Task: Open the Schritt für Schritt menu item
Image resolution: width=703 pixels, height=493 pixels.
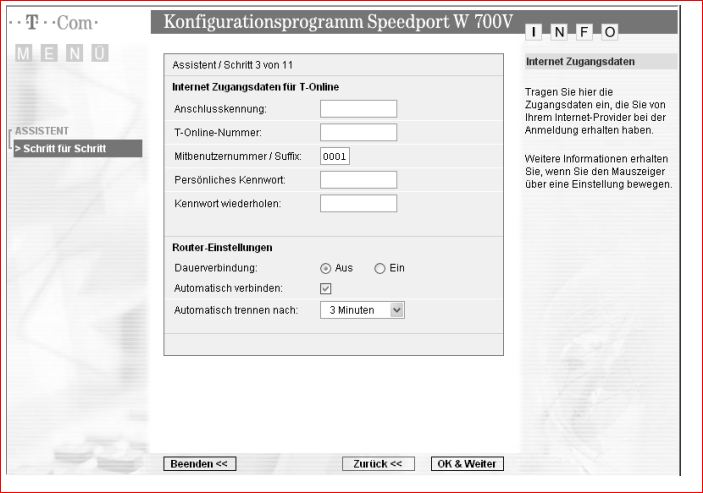Action: coord(78,149)
